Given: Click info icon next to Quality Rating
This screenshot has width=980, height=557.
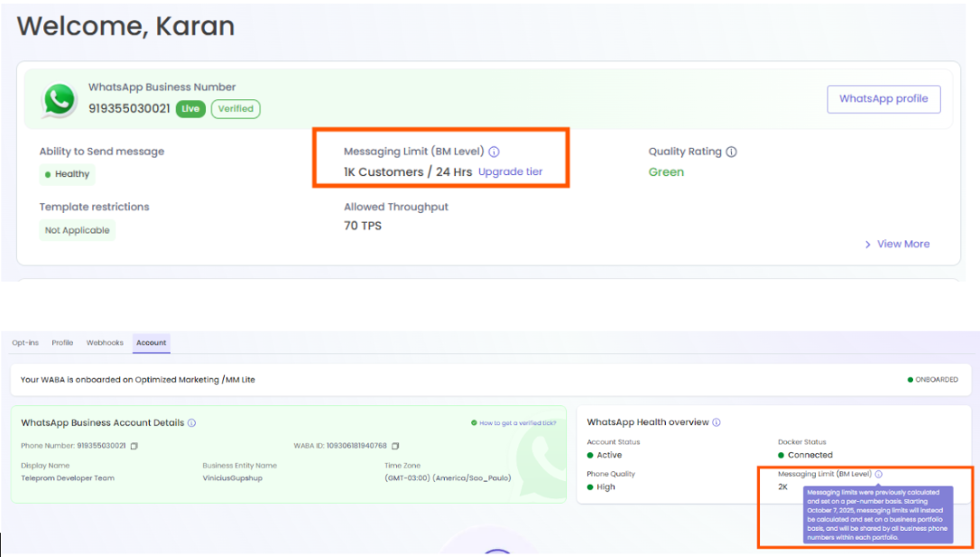Looking at the screenshot, I should point(731,152).
